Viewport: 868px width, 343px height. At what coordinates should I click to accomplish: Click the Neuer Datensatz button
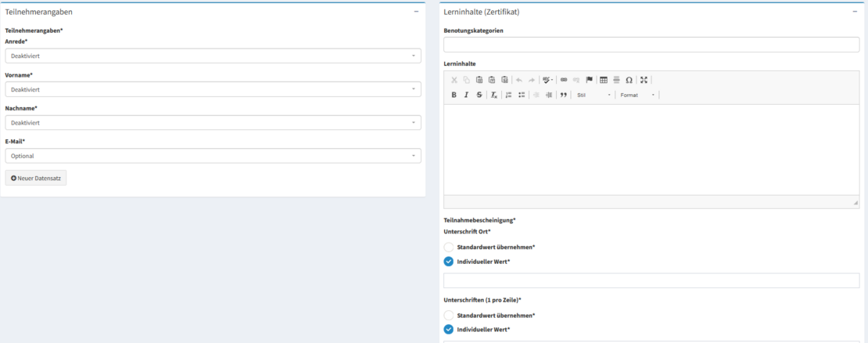point(36,179)
